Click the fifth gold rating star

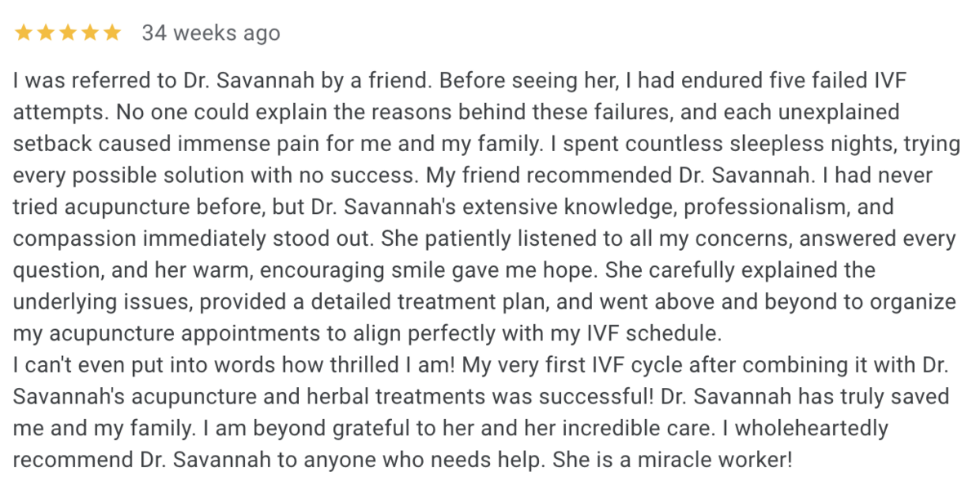112,33
